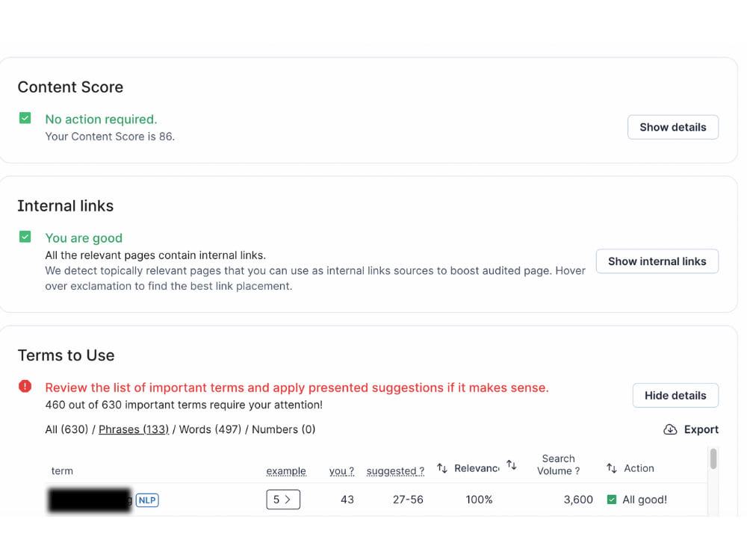Click the Export label
This screenshot has height=560, width=747.
click(x=701, y=429)
